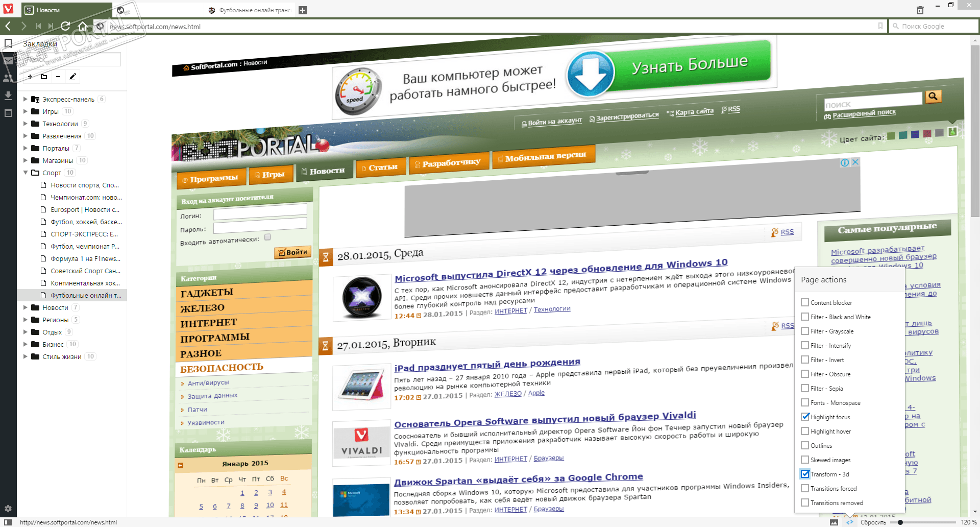The width and height of the screenshot is (980, 527).
Task: Toggle image loading in status bar
Action: coord(834,522)
